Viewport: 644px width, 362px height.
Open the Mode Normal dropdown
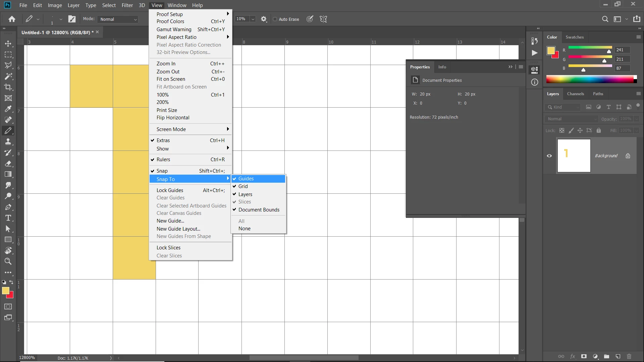tap(118, 19)
